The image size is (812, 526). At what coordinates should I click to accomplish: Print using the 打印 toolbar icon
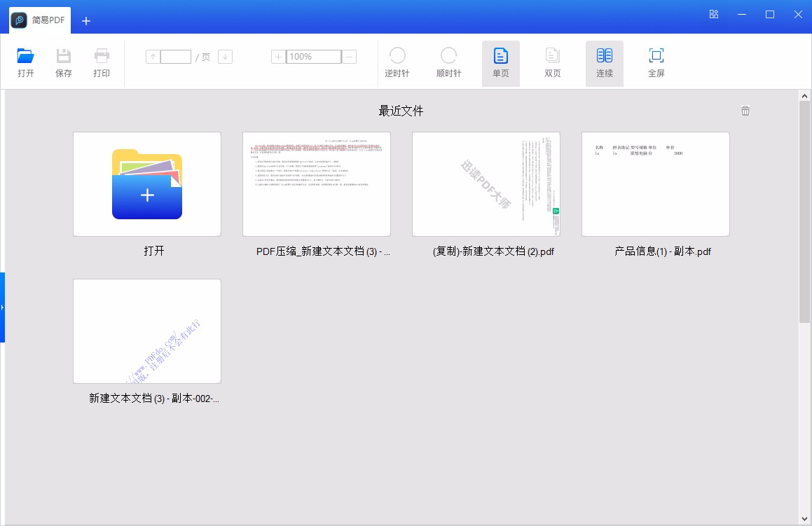pyautogui.click(x=101, y=63)
